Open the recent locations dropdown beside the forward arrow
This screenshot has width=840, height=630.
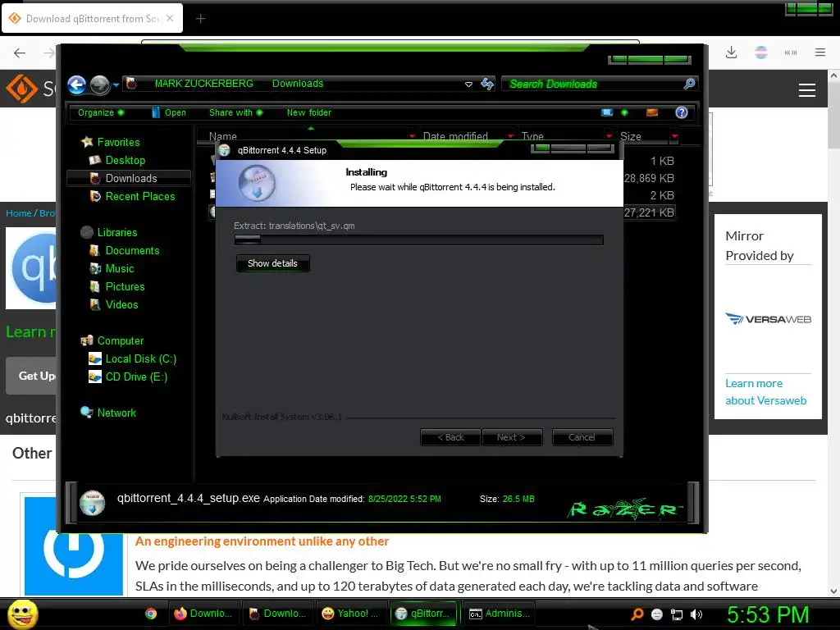tap(116, 84)
